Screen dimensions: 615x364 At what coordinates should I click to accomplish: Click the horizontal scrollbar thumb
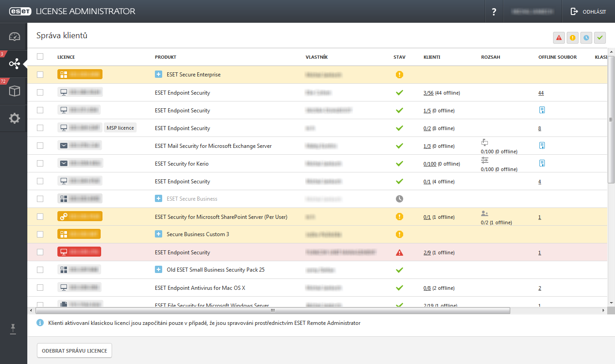point(273,310)
